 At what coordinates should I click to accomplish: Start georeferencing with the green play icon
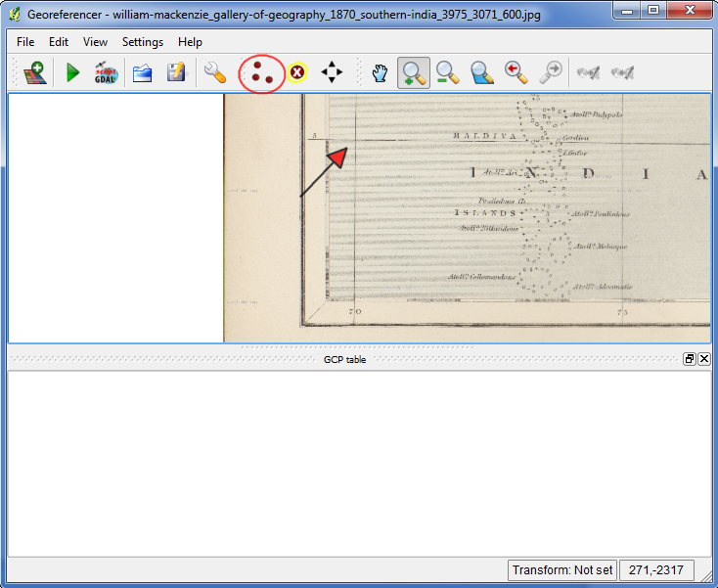(x=72, y=72)
